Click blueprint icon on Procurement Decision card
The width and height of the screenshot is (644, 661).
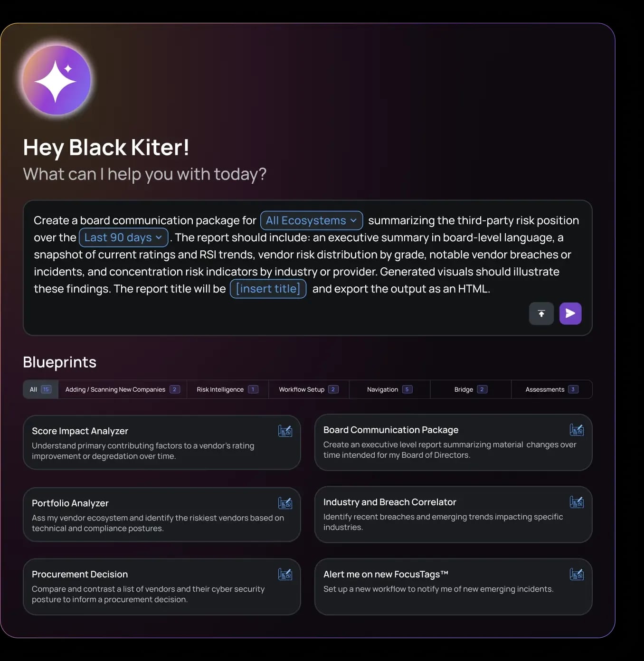click(x=285, y=574)
